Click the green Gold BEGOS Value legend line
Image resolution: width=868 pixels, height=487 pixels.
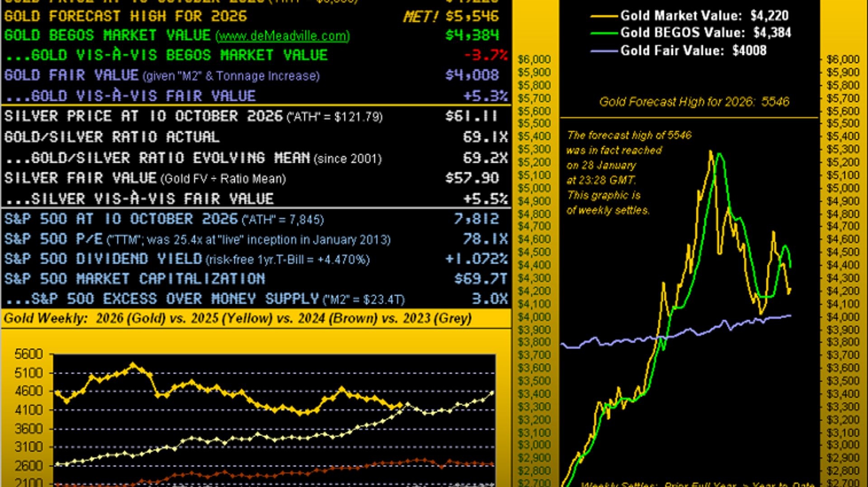point(604,33)
